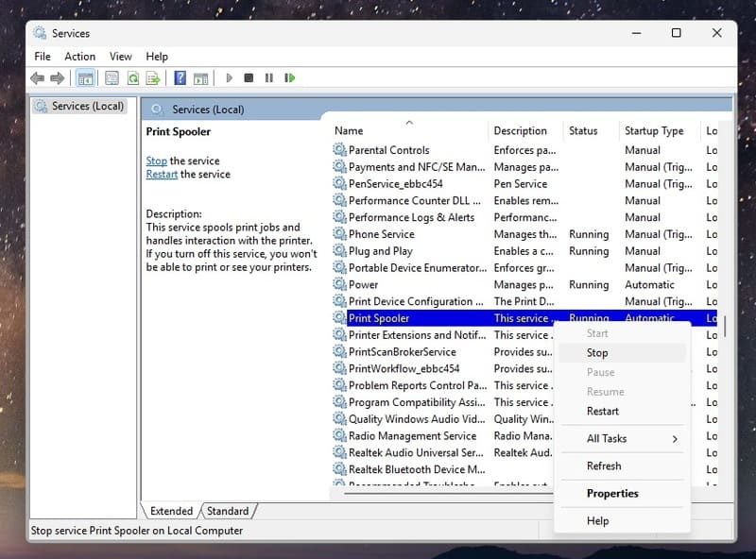
Task: Select the Performance Logs & Alerts gear icon
Action: 339,217
